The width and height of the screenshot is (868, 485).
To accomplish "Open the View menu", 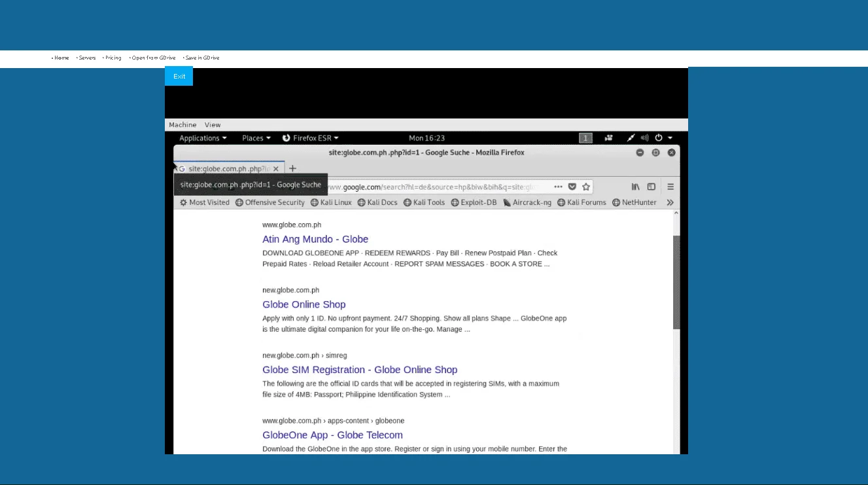I will pyautogui.click(x=213, y=125).
